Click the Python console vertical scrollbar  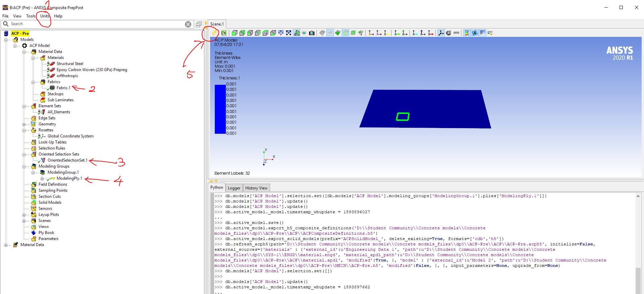[638, 243]
